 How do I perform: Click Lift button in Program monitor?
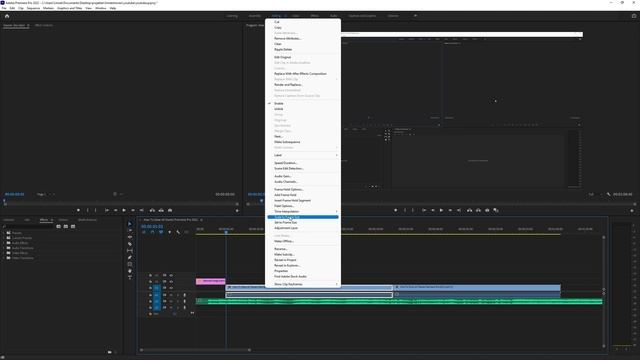click(x=469, y=210)
